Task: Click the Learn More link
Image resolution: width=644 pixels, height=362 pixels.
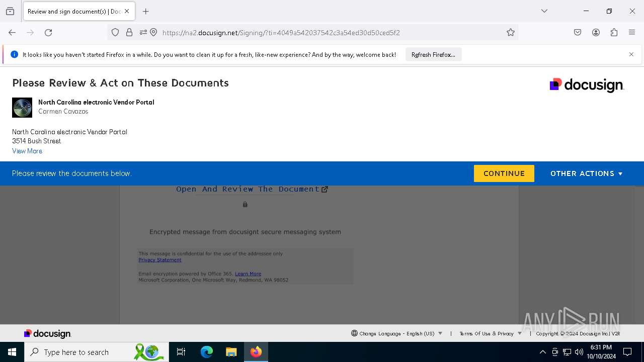Action: pos(248,274)
